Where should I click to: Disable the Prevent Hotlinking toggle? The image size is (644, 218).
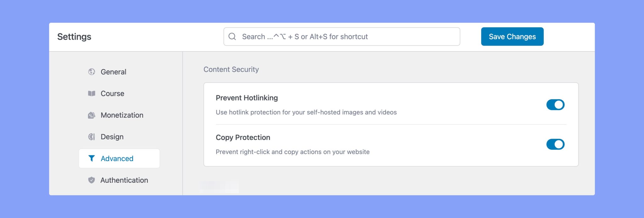555,105
